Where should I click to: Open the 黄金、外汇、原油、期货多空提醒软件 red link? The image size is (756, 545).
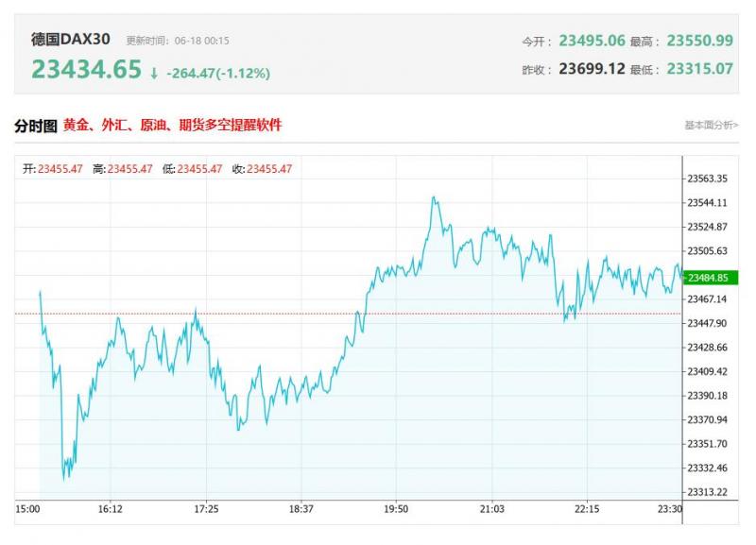172,126
